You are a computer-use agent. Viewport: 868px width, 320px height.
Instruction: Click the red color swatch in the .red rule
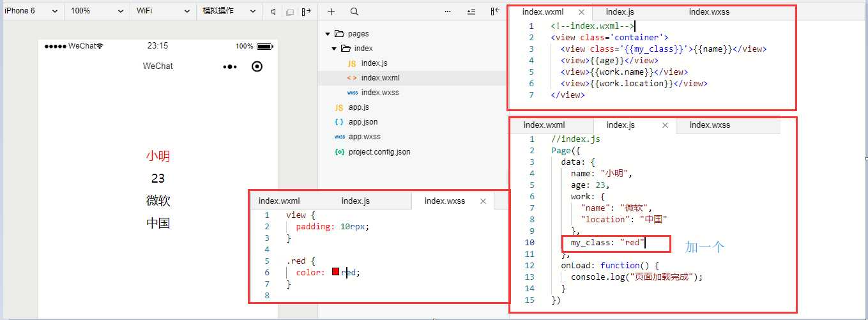click(x=335, y=272)
